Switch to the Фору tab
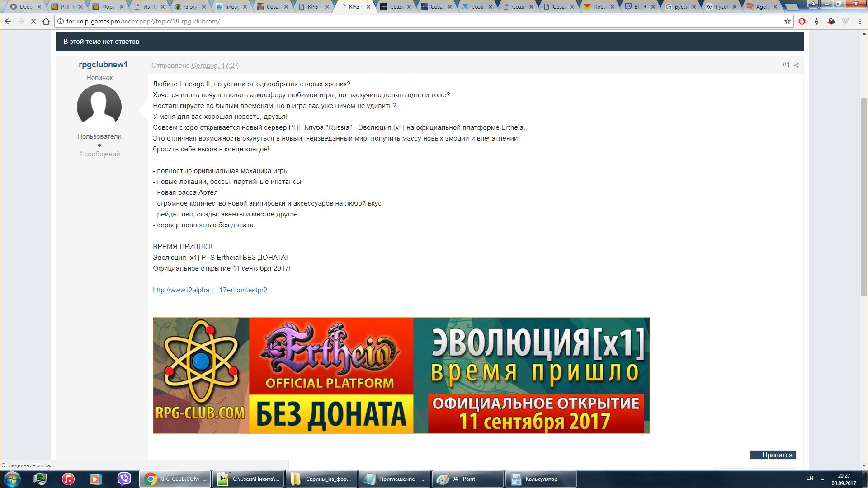This screenshot has height=488, width=868. 108,7
